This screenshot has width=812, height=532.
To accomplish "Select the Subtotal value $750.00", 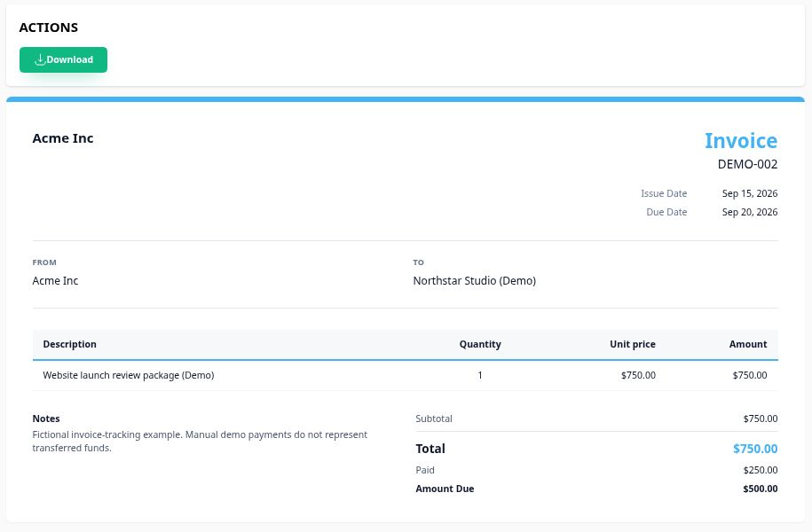I will coord(761,419).
